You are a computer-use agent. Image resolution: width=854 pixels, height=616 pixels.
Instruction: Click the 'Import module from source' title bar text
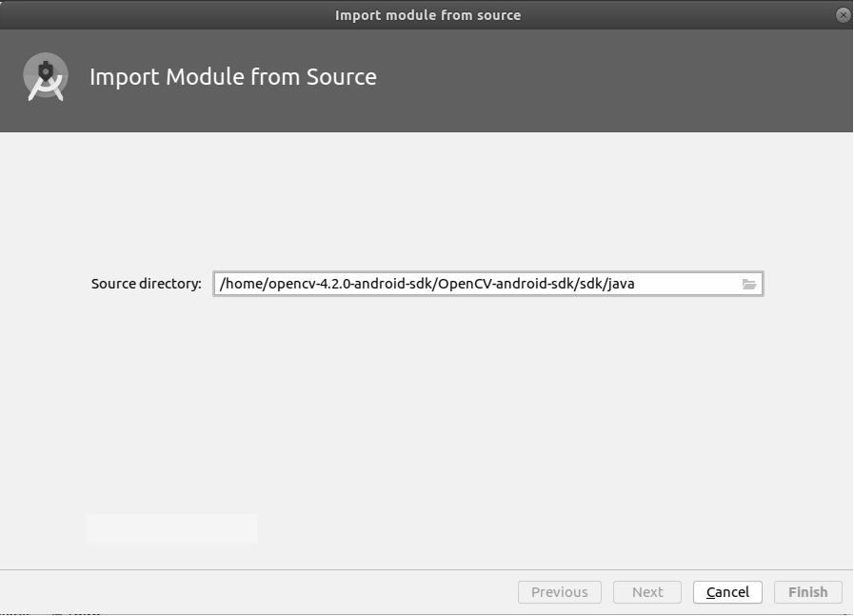pyautogui.click(x=427, y=15)
